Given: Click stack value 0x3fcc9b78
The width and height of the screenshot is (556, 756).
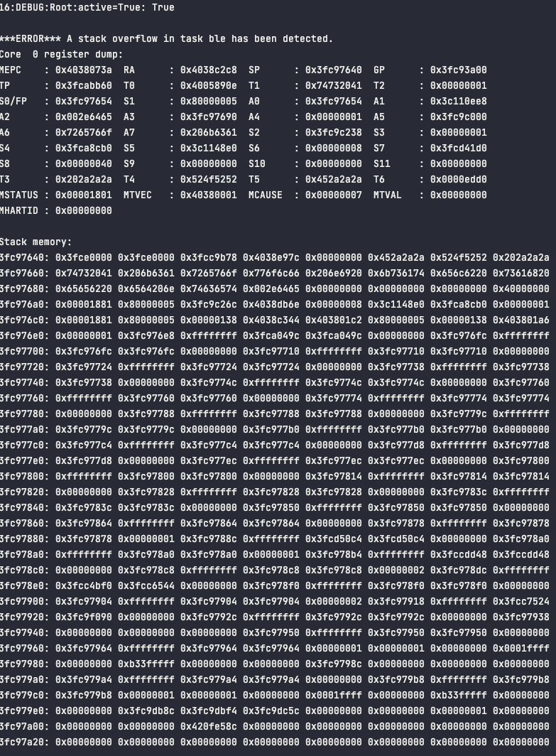Looking at the screenshot, I should coord(209,257).
